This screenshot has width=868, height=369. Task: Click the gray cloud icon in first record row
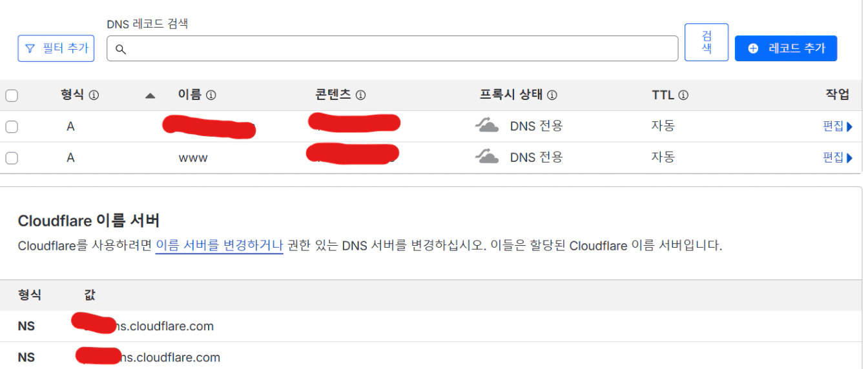(x=487, y=126)
